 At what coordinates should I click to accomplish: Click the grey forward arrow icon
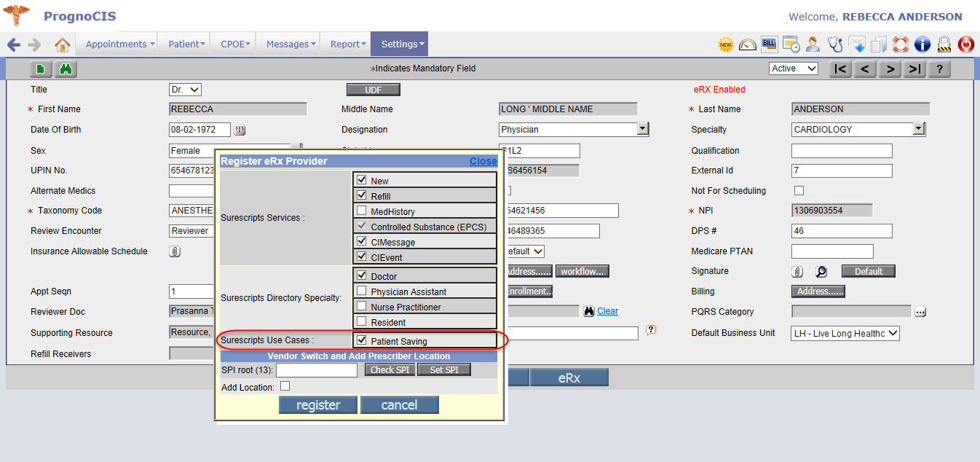(x=34, y=45)
